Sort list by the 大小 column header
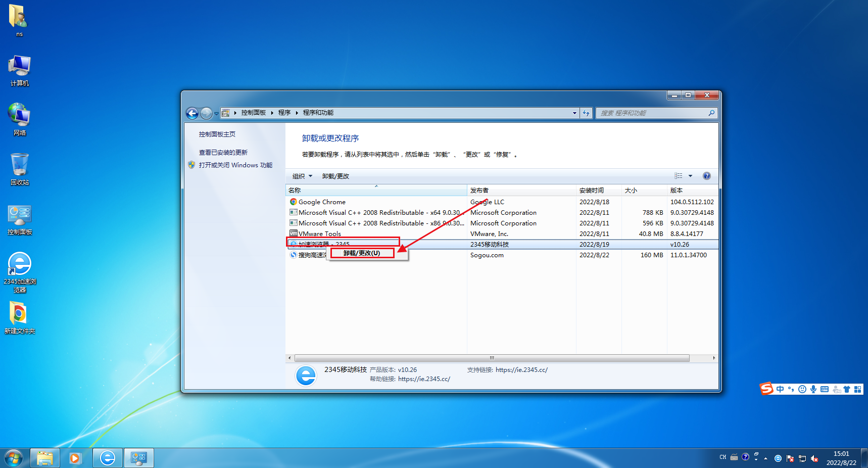Screen dimensions: 868x468 point(644,191)
